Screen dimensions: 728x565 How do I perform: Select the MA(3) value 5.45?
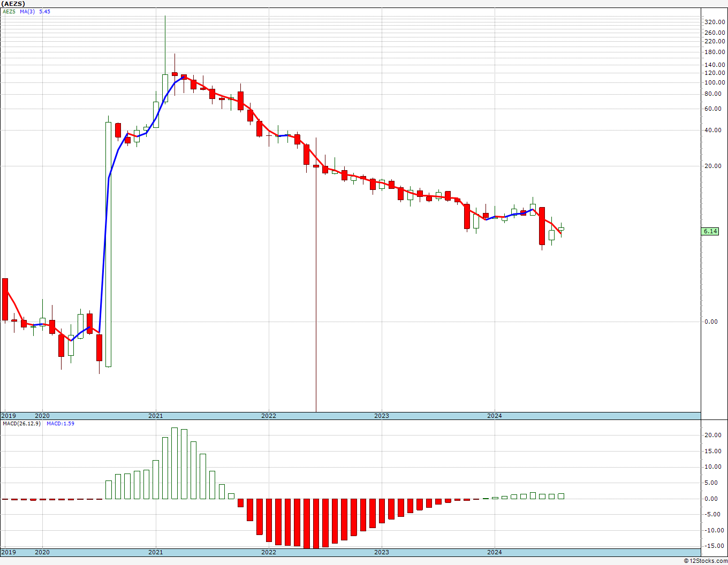[44, 11]
